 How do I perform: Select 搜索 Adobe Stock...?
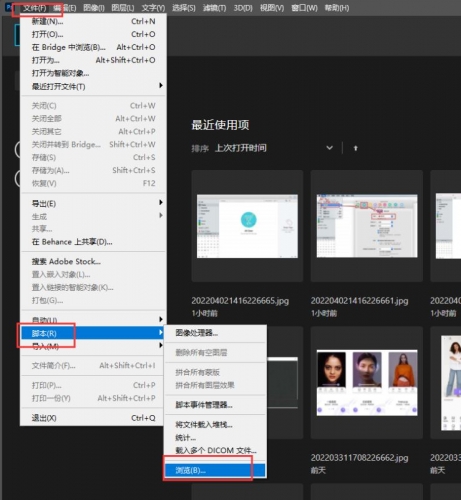tap(93, 262)
